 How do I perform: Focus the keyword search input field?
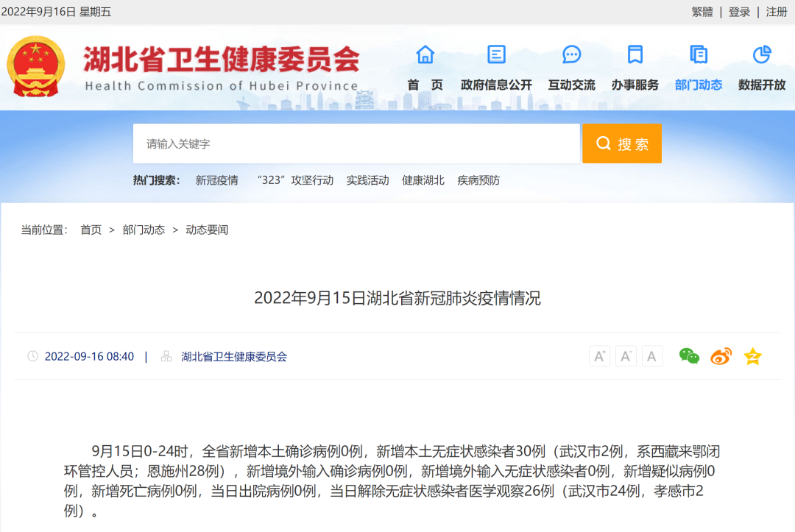tap(356, 143)
